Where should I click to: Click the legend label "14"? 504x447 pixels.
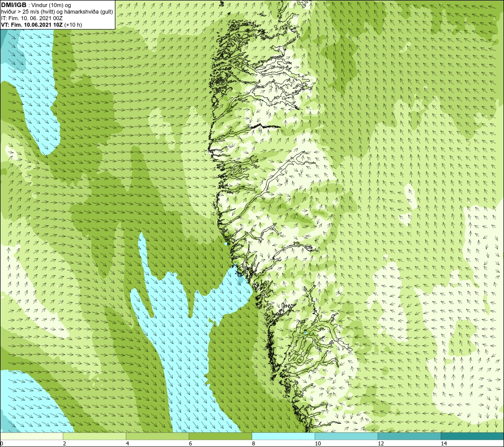[444, 443]
